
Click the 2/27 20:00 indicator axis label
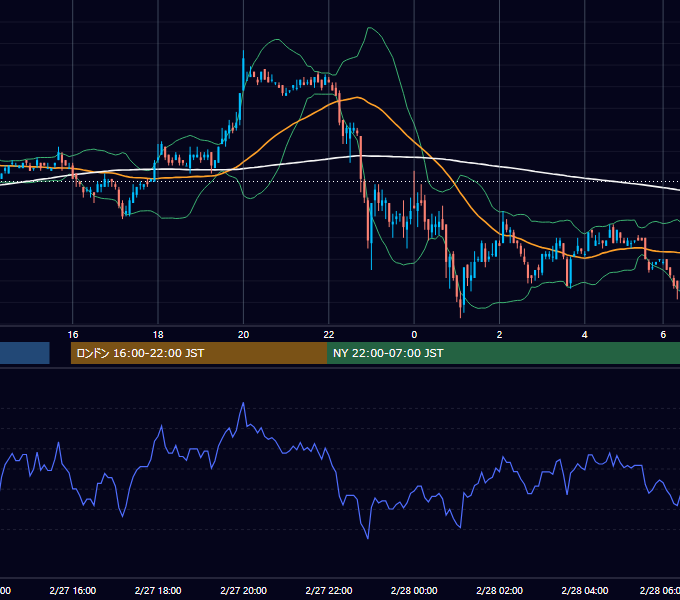[243, 590]
